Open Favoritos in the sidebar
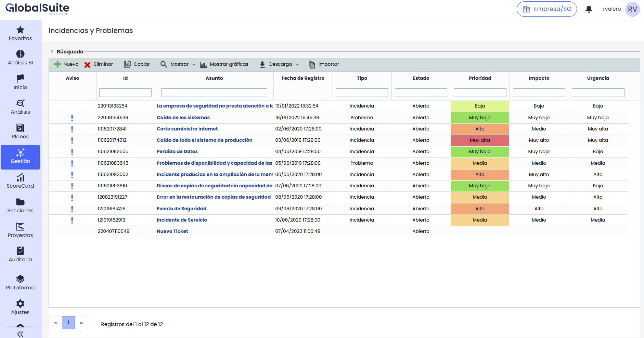The image size is (644, 338). pyautogui.click(x=20, y=34)
